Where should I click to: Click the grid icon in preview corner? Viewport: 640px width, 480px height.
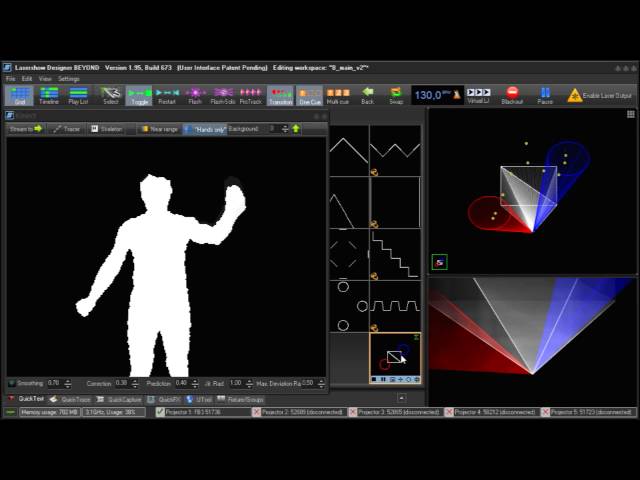(x=631, y=114)
